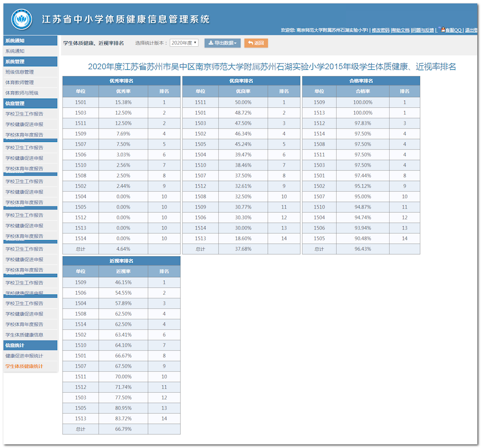Viewport: 481px width, 448px height.
Task: Select the 83.72% cell for class 1513
Action: [x=123, y=419]
